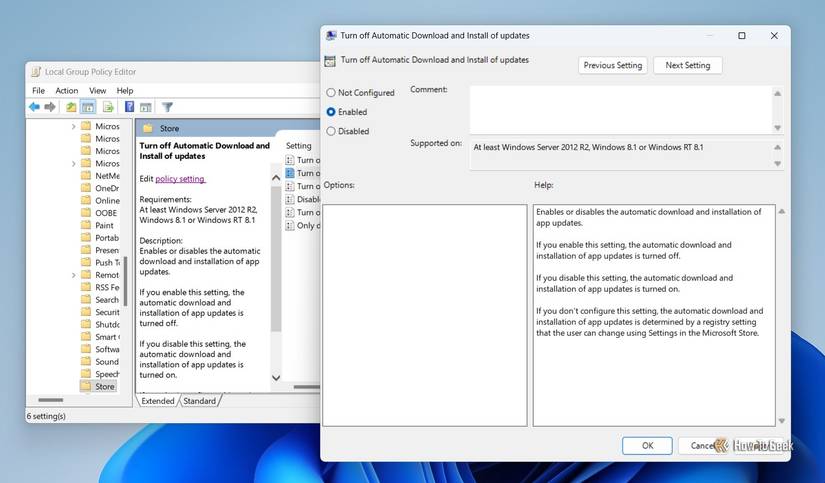Click the Next Setting button
This screenshot has width=825, height=483.
[687, 65]
